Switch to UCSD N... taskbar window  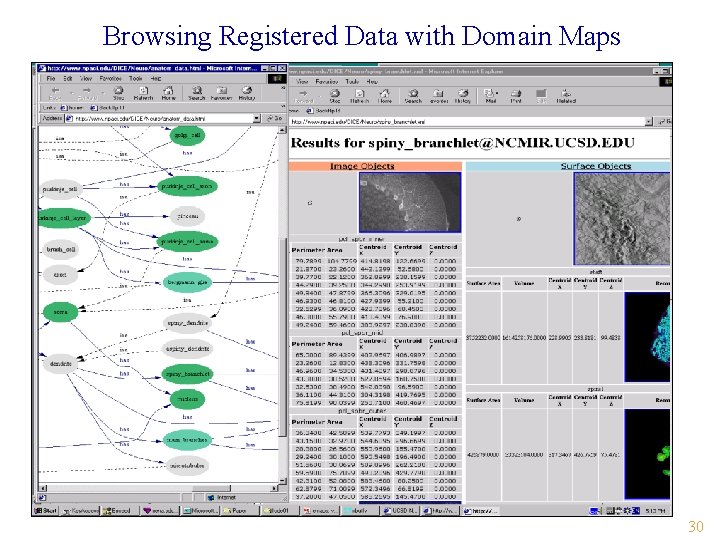click(399, 511)
